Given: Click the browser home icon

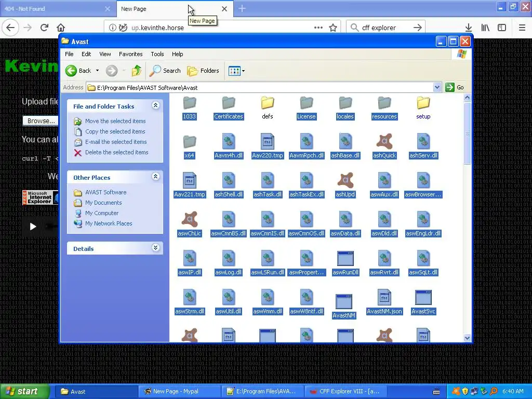Looking at the screenshot, I should [x=60, y=28].
